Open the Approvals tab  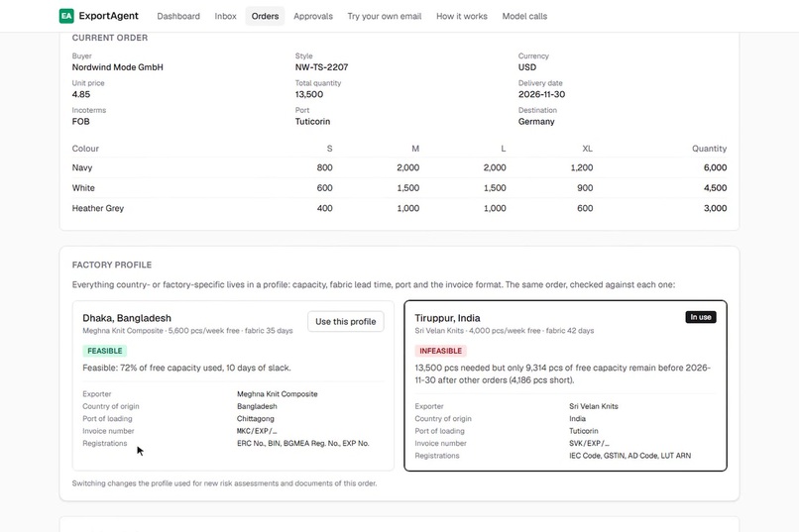coord(313,16)
